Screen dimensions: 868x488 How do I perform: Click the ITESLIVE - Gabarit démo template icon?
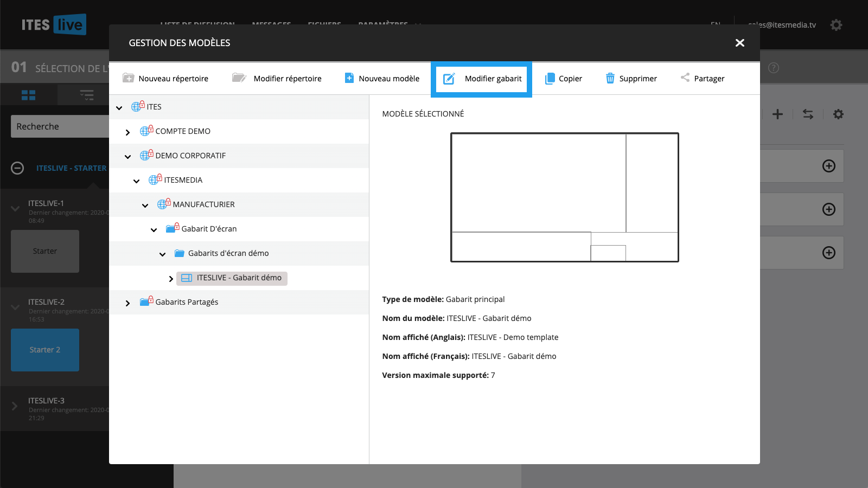click(x=187, y=278)
